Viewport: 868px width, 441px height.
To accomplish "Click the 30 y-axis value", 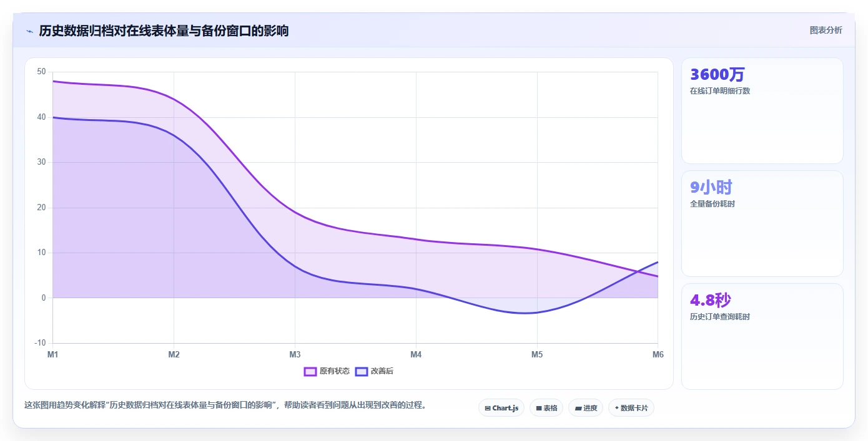I will (x=41, y=162).
